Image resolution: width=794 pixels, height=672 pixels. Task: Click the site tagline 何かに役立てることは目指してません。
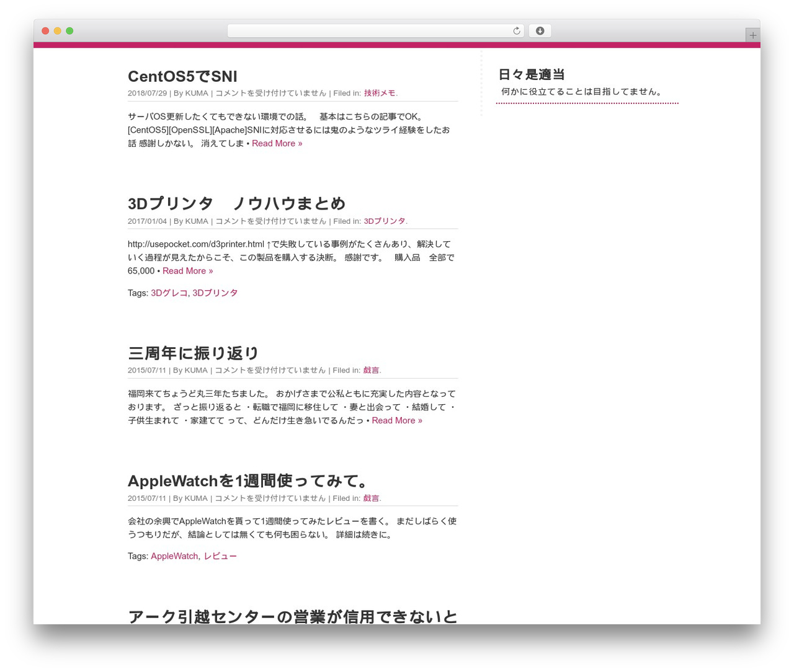[582, 91]
